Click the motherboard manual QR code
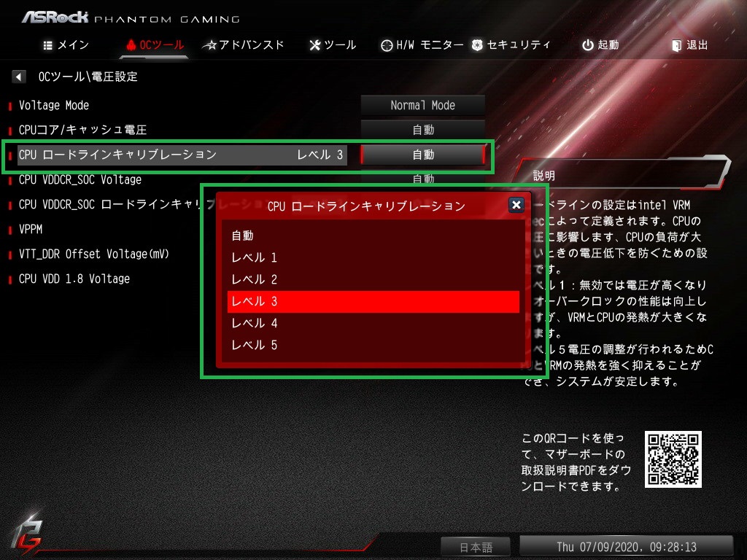 673,459
